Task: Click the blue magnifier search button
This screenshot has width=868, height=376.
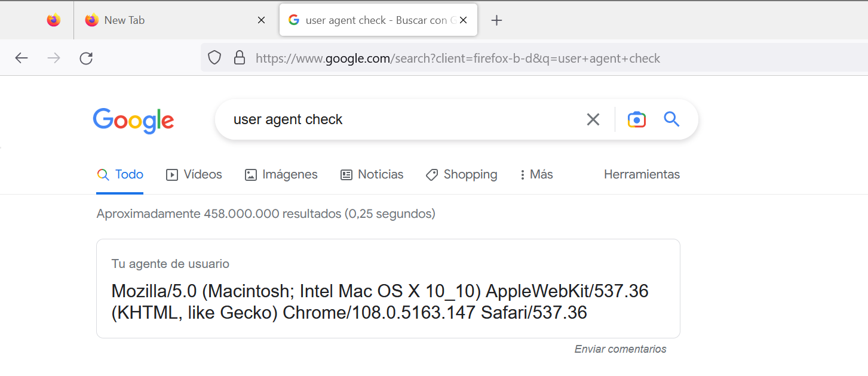Action: [671, 119]
